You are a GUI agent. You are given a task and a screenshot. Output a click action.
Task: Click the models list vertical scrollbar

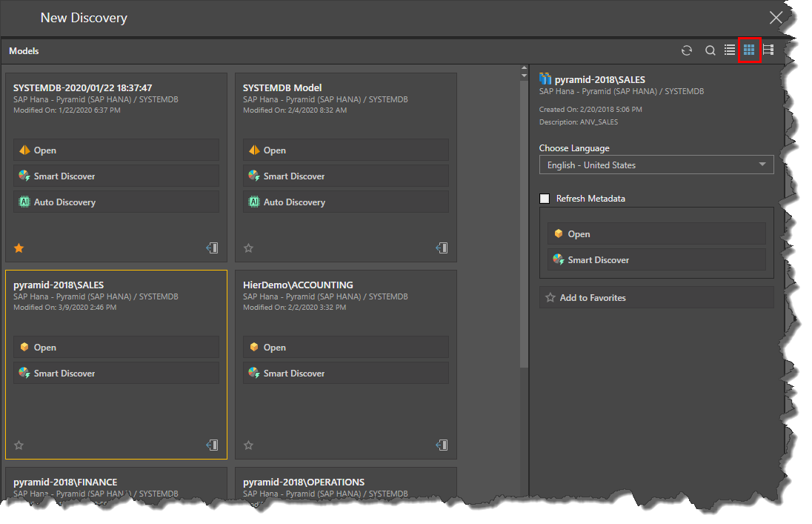pyautogui.click(x=524, y=223)
